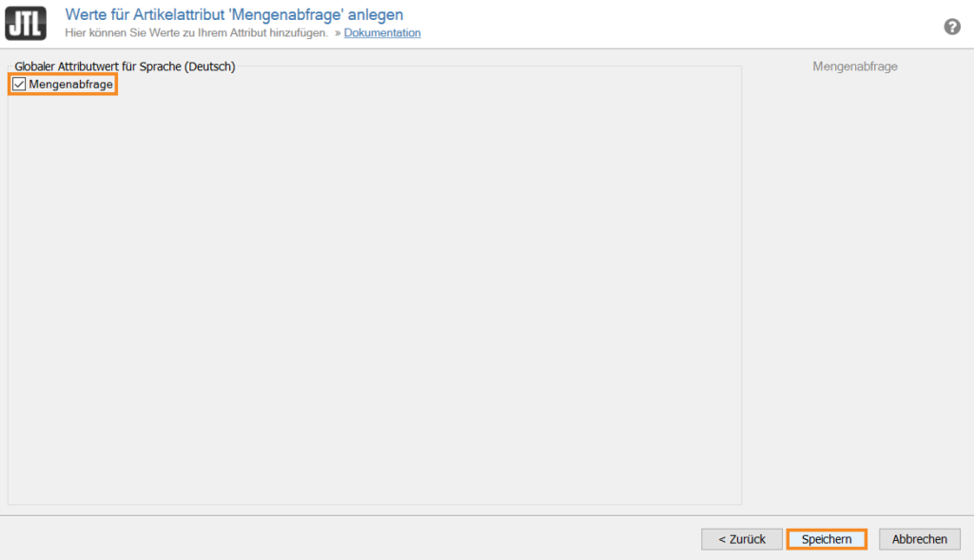This screenshot has height=560, width=974.
Task: Click the empty right panel below Mengenabfrage
Action: [854, 285]
